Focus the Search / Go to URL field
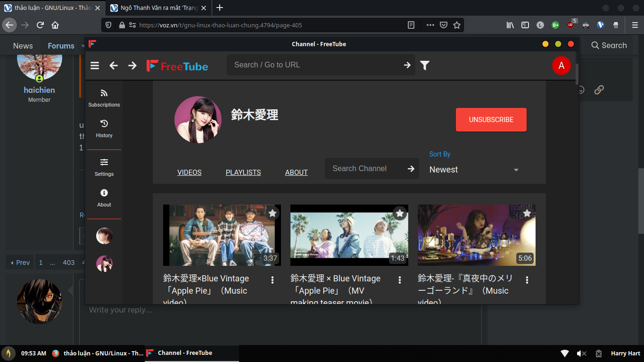The height and width of the screenshot is (362, 644). (321, 65)
